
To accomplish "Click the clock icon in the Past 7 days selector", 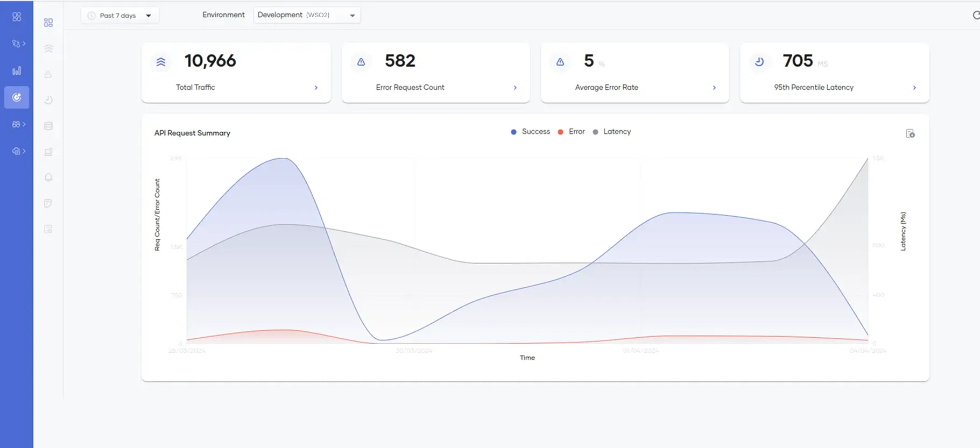I will pos(91,16).
